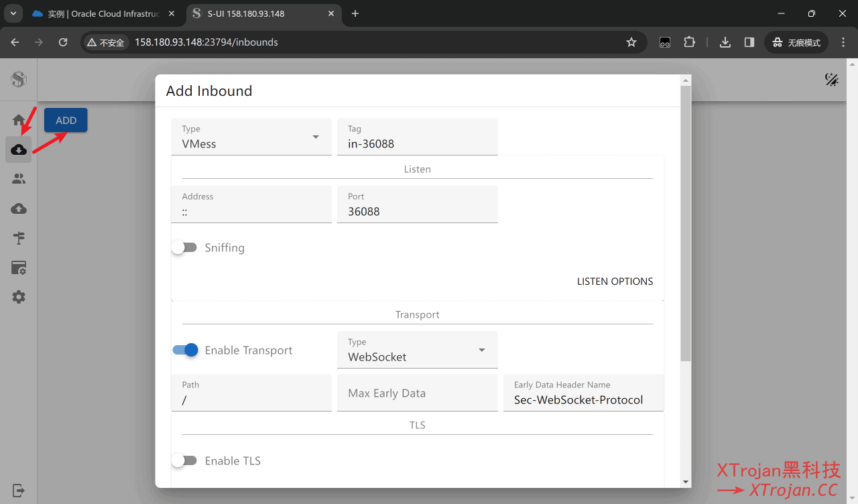Screen dimensions: 858x504
Task: Open the Home page in sidebar
Action: click(19, 121)
